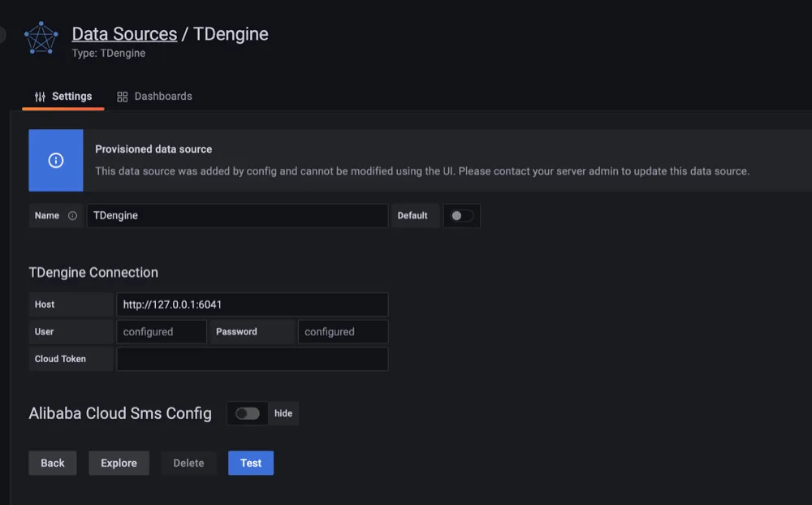812x505 pixels.
Task: Click the configured Password field
Action: (342, 331)
